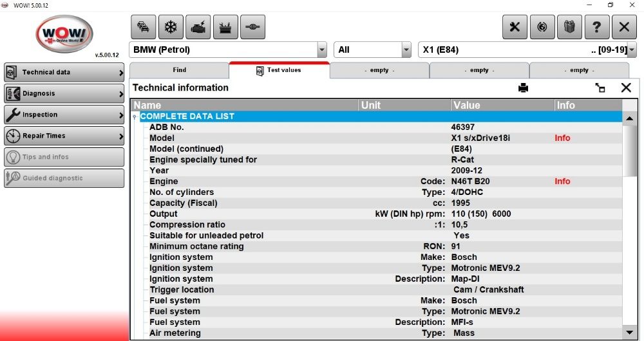
Task: Open the Inspection menu
Action: click(x=64, y=115)
